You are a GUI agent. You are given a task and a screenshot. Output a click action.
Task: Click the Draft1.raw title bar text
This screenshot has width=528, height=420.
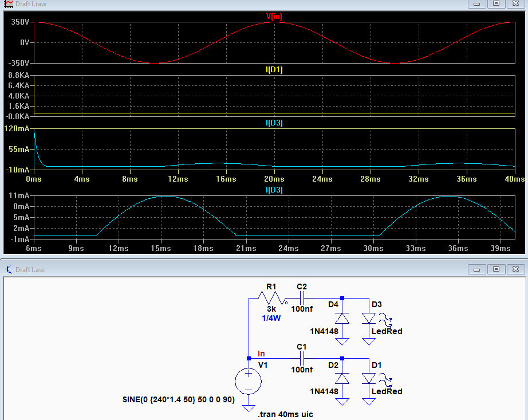point(31,4)
